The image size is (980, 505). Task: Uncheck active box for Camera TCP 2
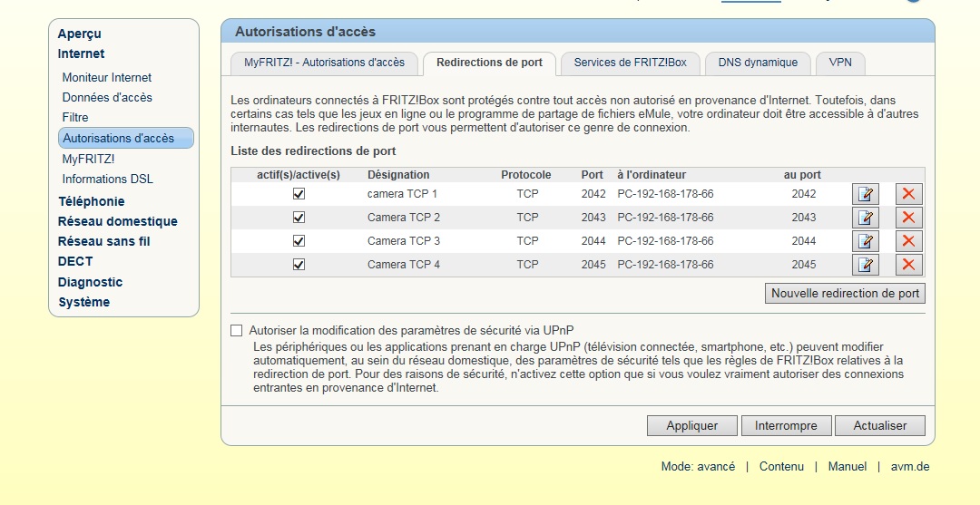(299, 218)
